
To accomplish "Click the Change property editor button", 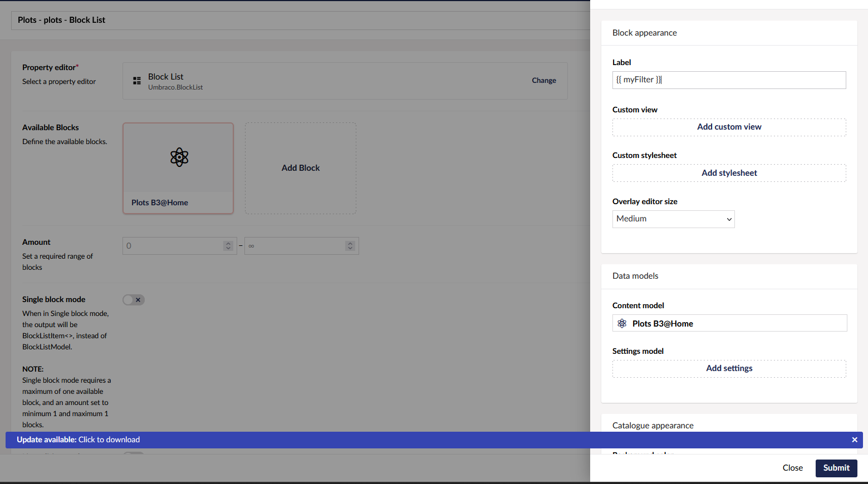I will [x=544, y=80].
